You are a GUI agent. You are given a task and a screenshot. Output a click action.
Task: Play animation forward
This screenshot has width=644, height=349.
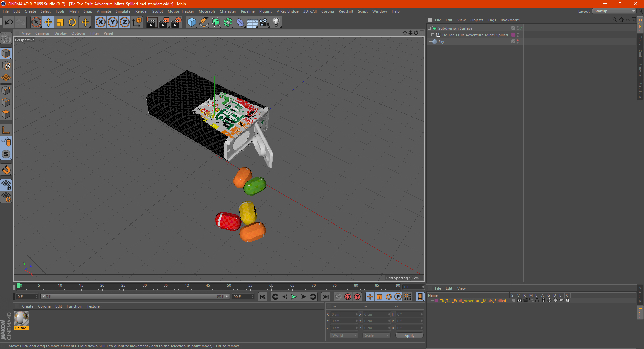click(294, 297)
